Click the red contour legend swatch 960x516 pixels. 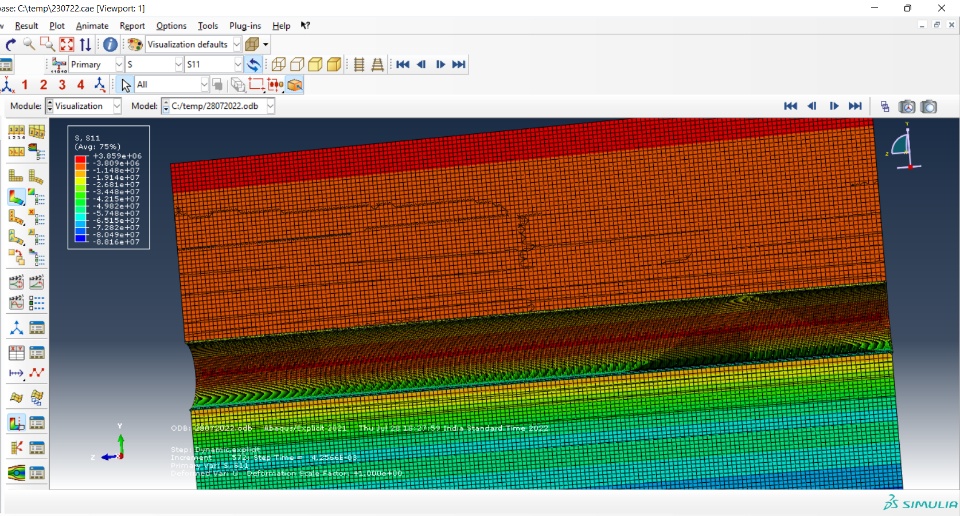coord(81,159)
